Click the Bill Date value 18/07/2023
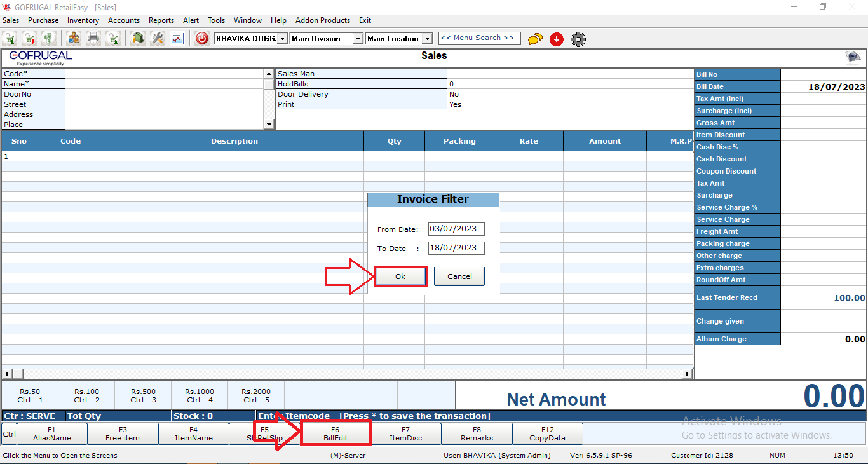This screenshot has width=868, height=464. click(836, 86)
